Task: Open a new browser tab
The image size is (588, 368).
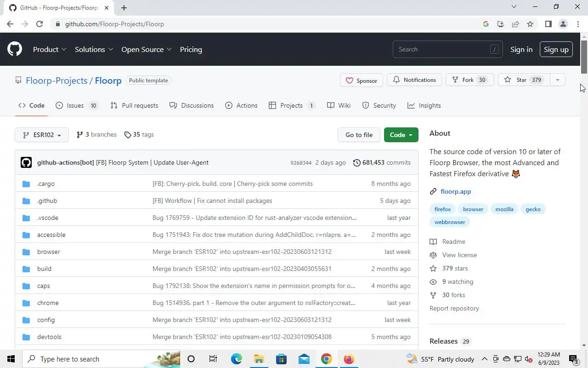Action: tap(124, 7)
